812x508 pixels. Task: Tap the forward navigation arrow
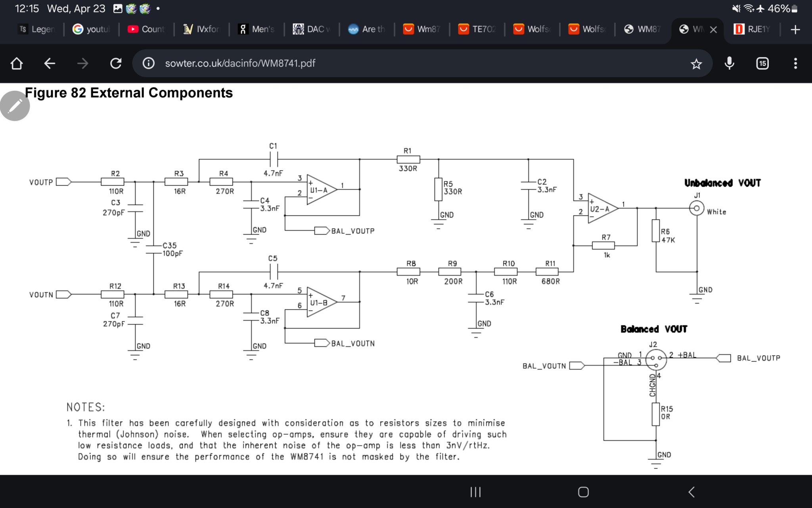[x=82, y=63]
